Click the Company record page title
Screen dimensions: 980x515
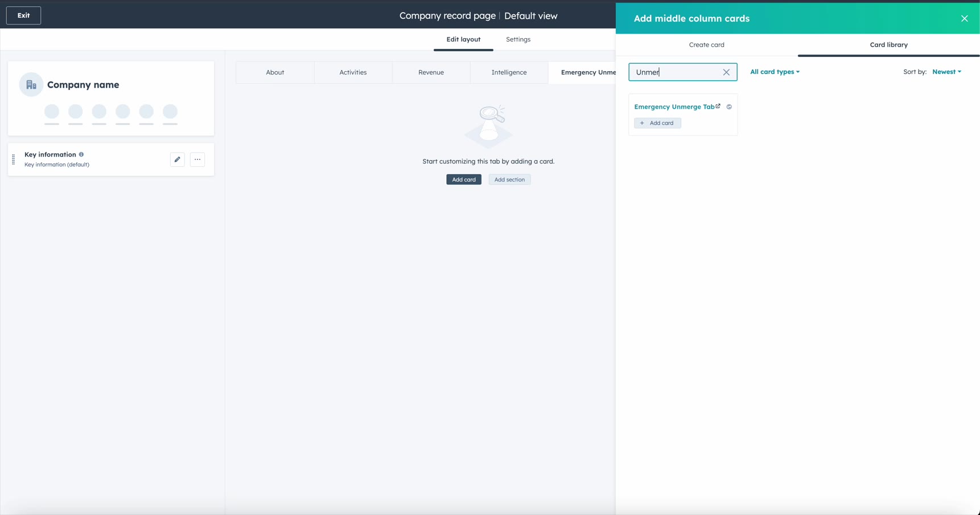[447, 16]
